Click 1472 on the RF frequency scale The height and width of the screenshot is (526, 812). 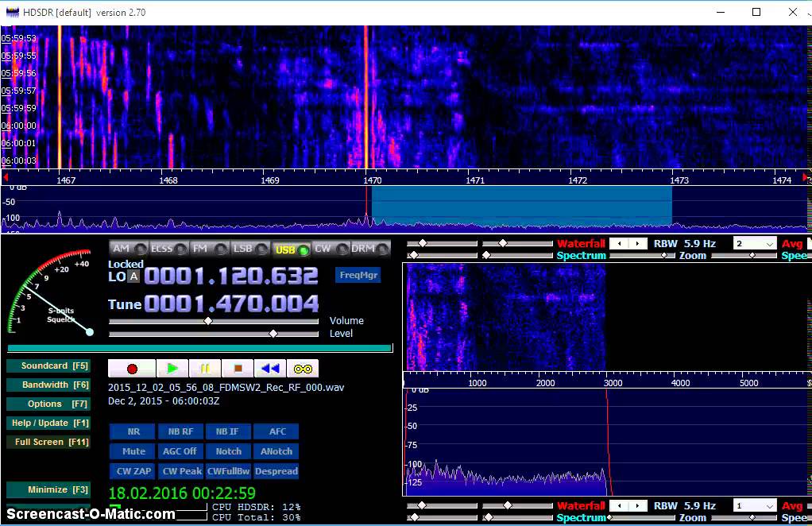pos(578,180)
